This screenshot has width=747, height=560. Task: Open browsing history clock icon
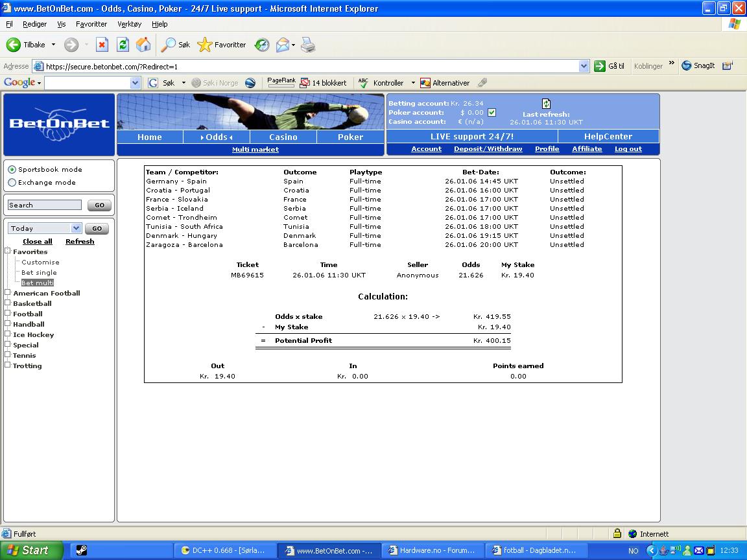point(261,45)
